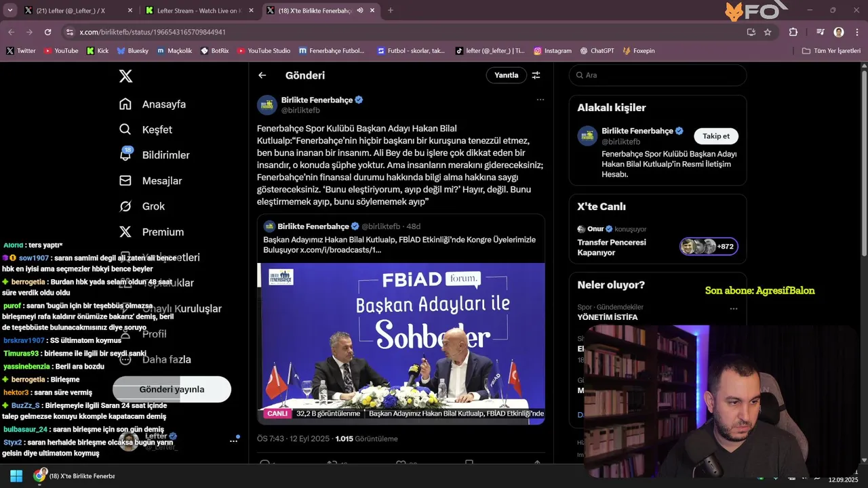Open Instagram bookmark
Screen dimensions: 868x488
[x=553, y=51]
